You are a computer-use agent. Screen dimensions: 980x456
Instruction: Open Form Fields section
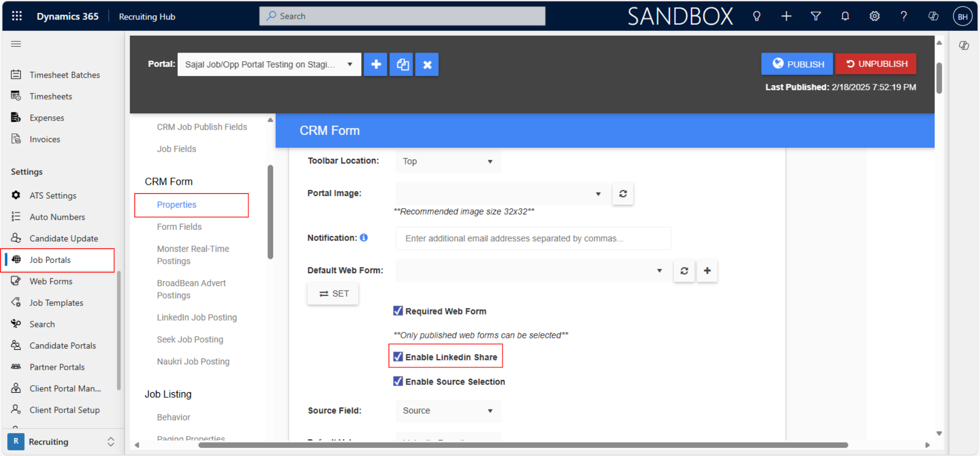pyautogui.click(x=179, y=227)
